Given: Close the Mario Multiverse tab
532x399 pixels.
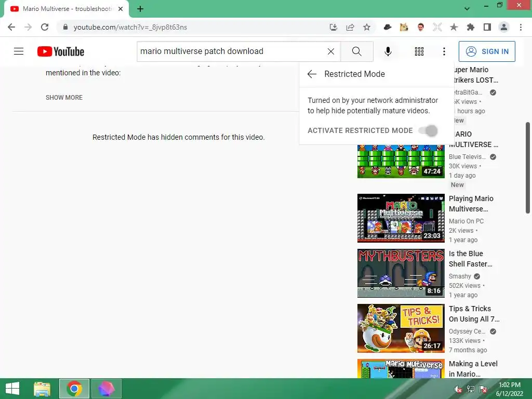Looking at the screenshot, I should (121, 9).
